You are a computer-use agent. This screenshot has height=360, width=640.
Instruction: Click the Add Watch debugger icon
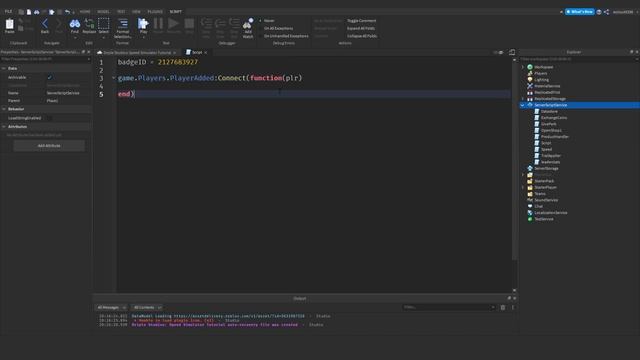[x=248, y=24]
